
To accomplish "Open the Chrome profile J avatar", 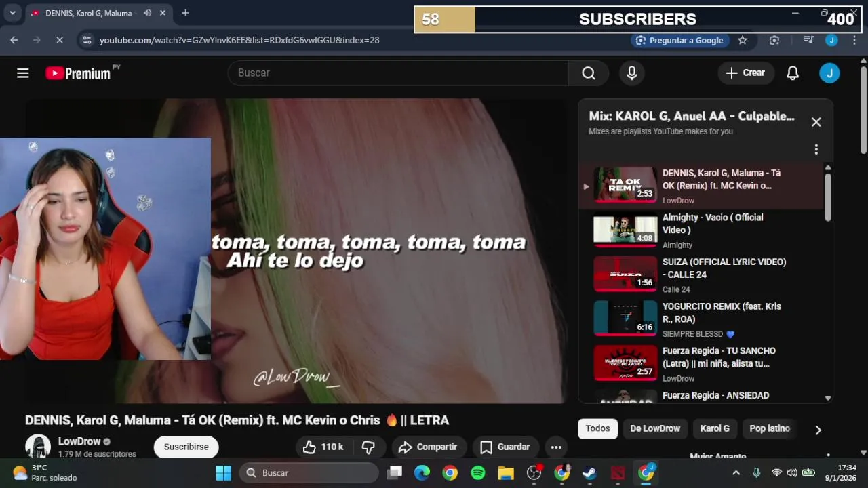I will pos(831,40).
